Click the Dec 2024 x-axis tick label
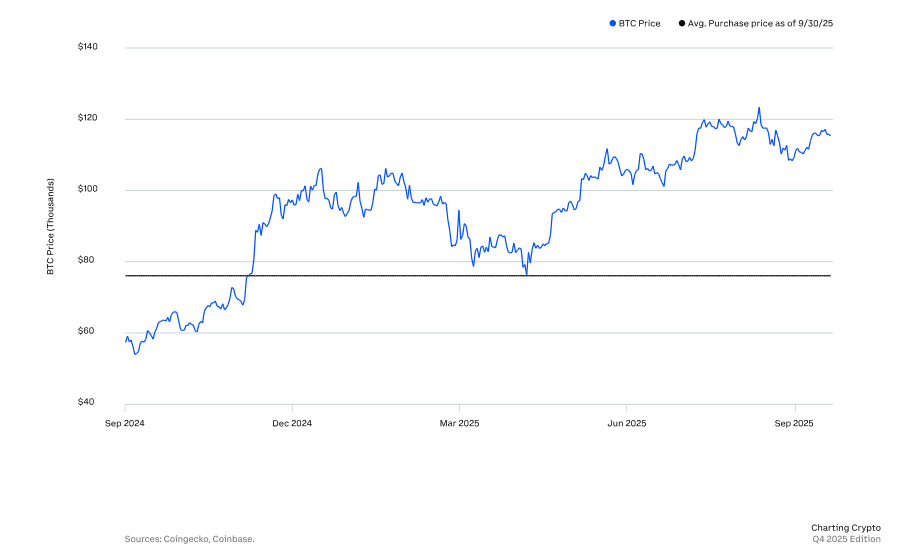Image resolution: width=902 pixels, height=556 pixels. 292,423
